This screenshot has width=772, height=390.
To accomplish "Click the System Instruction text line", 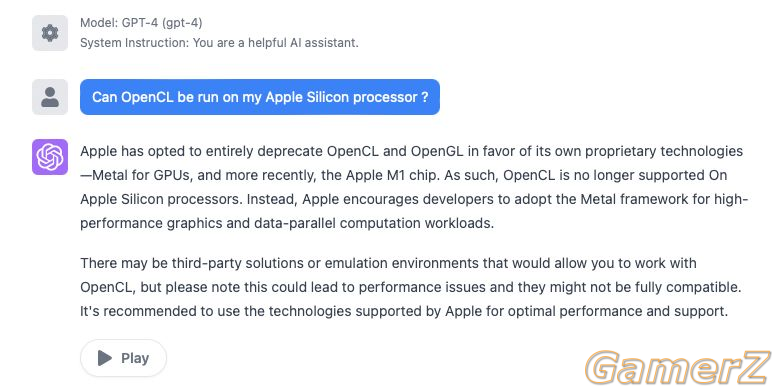I will (x=219, y=43).
